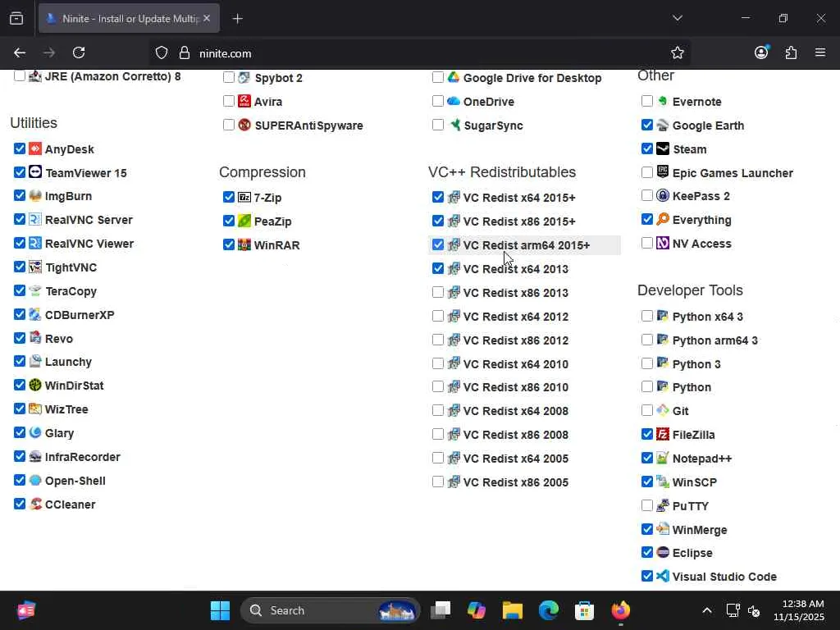Open the list all tabs dropdown arrow
This screenshot has width=840, height=630.
click(x=677, y=18)
